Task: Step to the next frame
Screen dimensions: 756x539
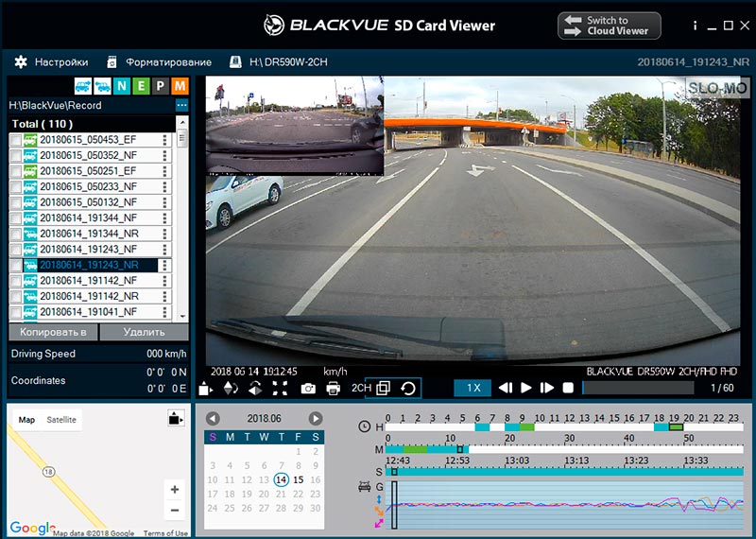Action: point(547,388)
